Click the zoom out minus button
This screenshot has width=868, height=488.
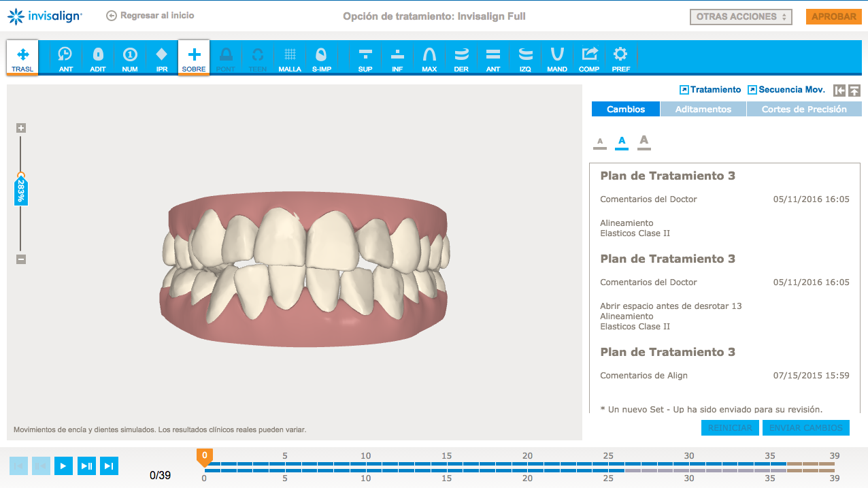click(x=21, y=259)
